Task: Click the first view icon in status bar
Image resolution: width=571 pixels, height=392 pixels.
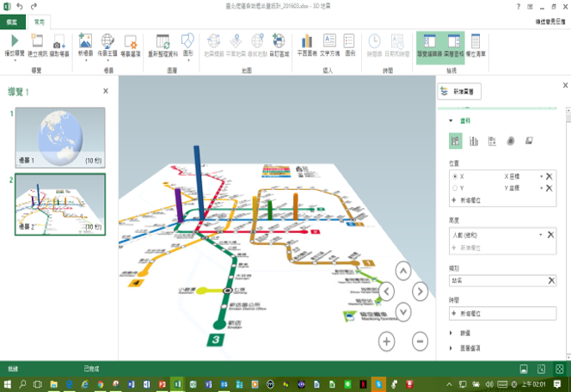Action: [x=524, y=369]
